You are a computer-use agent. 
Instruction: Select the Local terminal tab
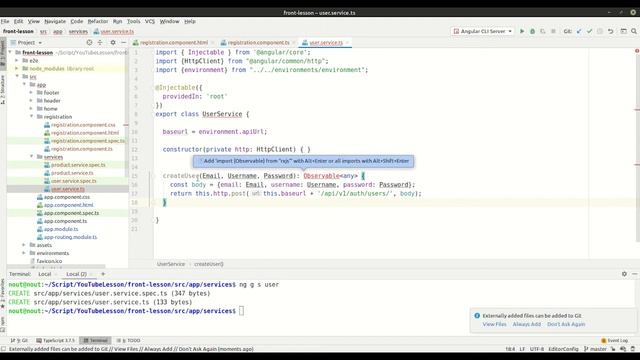click(44, 274)
